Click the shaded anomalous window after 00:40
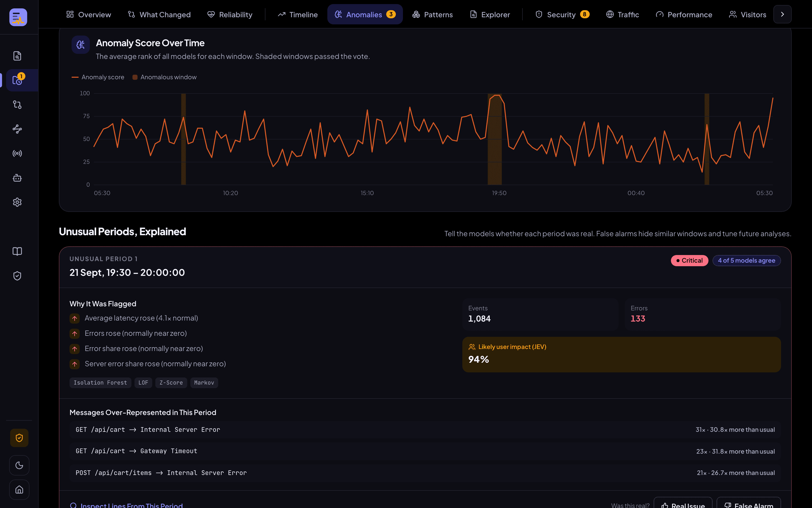This screenshot has height=508, width=812. [x=707, y=139]
